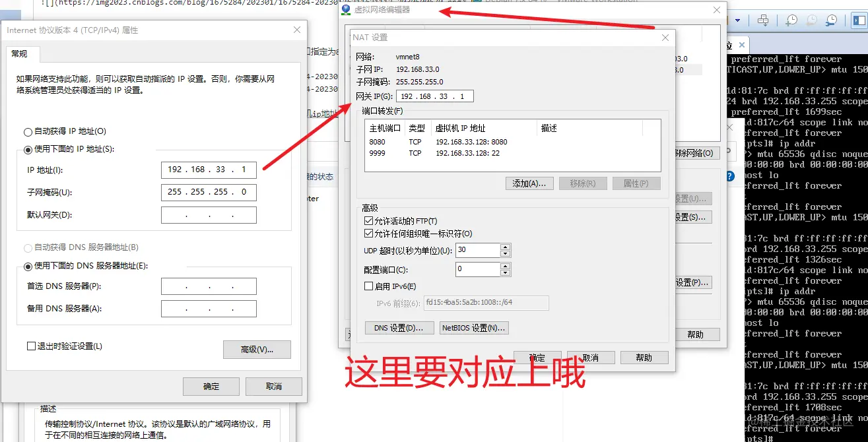868x442 pixels.
Task: Click the 虚拟网络编辑器 title bar globe icon
Action: click(x=346, y=10)
